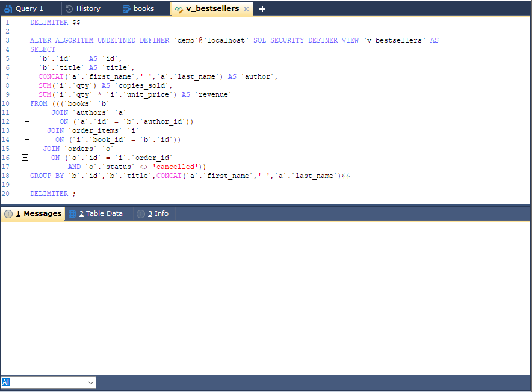Close the v_bestsellers tab
The height and width of the screenshot is (392, 532).
coord(246,9)
